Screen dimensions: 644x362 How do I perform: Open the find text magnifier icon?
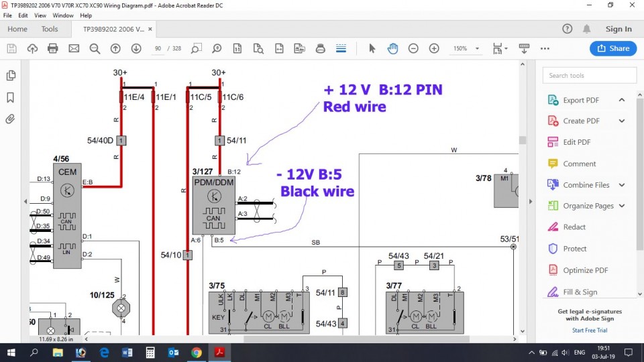(95, 48)
